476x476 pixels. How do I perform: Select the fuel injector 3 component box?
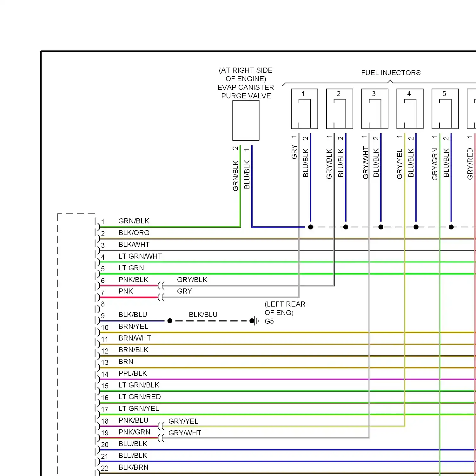pos(375,109)
